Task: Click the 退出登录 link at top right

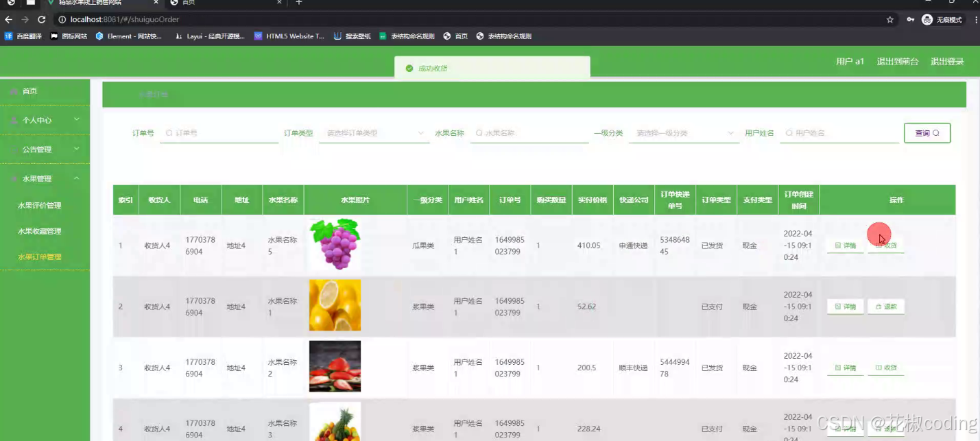Action: click(x=948, y=61)
